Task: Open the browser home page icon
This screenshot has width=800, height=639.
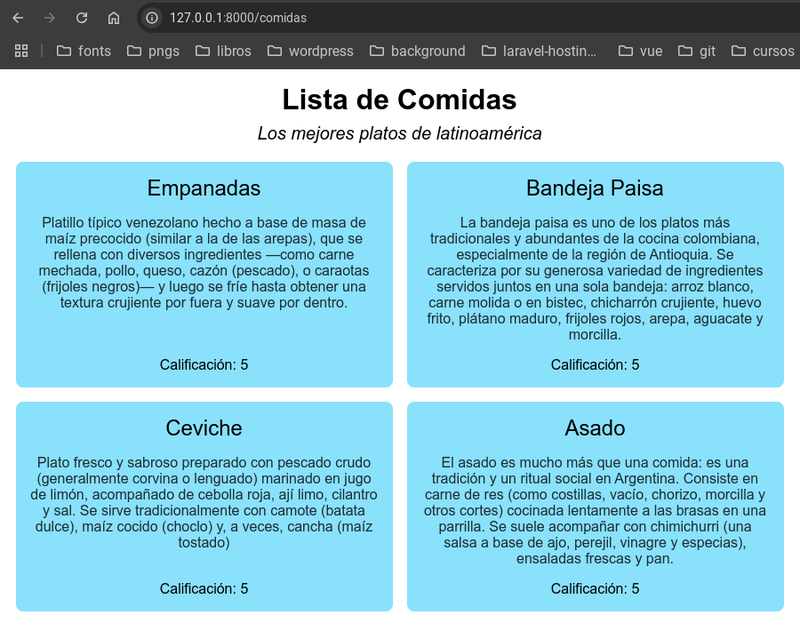Action: (x=113, y=18)
